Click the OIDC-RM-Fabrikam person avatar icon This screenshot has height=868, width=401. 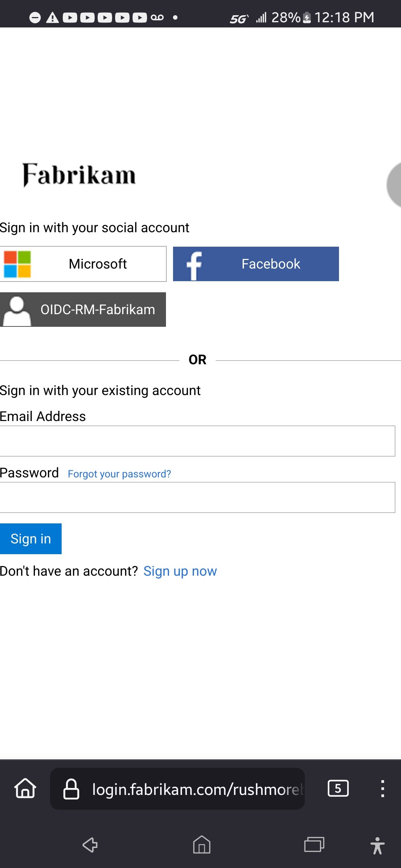(x=16, y=310)
